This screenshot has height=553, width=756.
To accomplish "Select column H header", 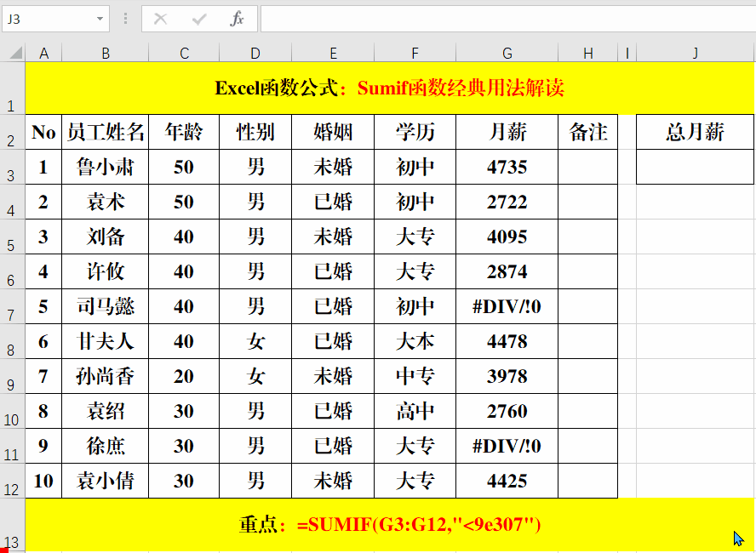I will (587, 53).
